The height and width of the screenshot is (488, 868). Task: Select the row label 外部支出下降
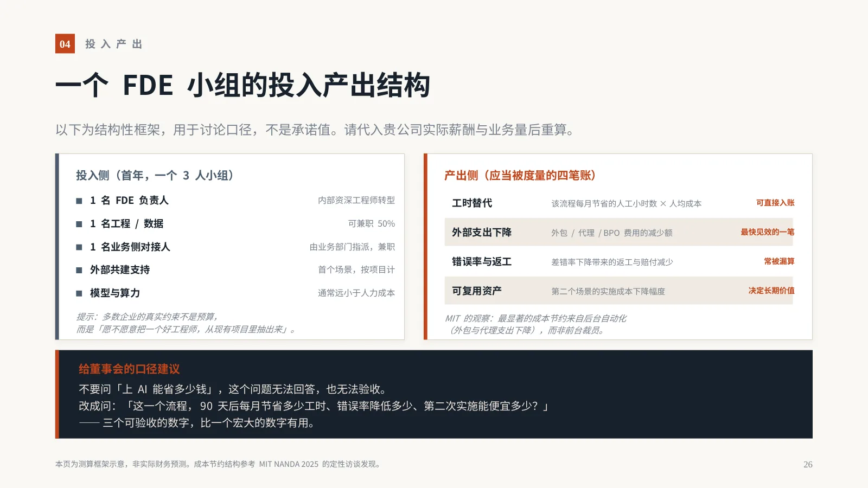[482, 233]
